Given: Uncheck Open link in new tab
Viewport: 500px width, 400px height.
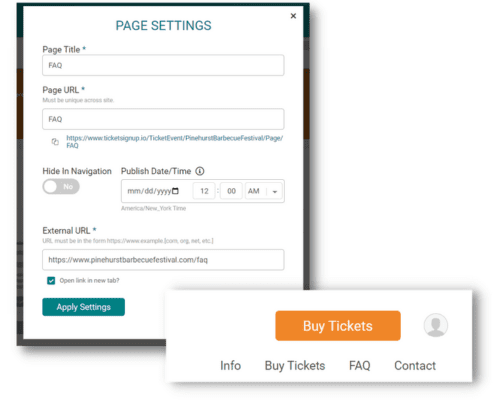Looking at the screenshot, I should click(x=51, y=281).
